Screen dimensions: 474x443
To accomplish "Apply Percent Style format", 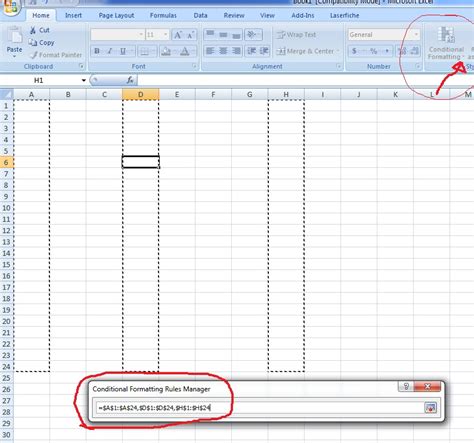I will click(x=374, y=51).
